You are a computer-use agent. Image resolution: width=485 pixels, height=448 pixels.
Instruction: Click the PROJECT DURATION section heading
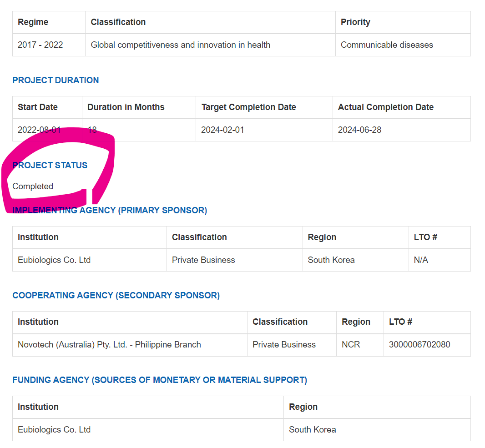[x=56, y=80]
